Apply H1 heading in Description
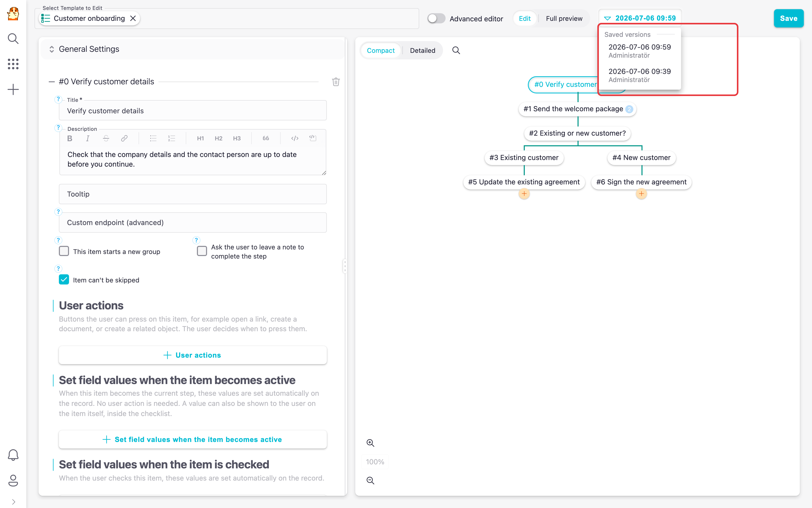Screen dimensions: 812x508 (x=200, y=138)
